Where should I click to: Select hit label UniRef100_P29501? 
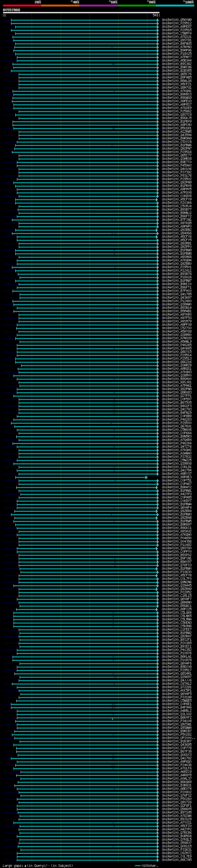tap(177, 267)
